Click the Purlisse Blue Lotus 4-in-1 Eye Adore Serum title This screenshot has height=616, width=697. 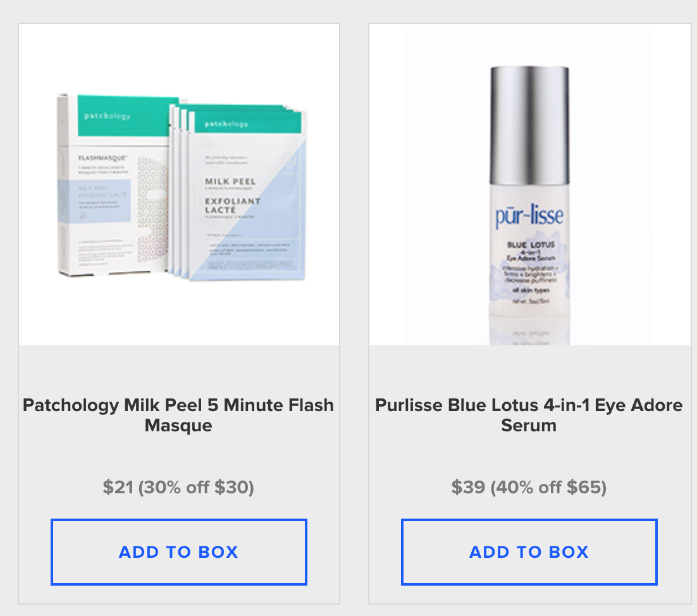click(529, 415)
